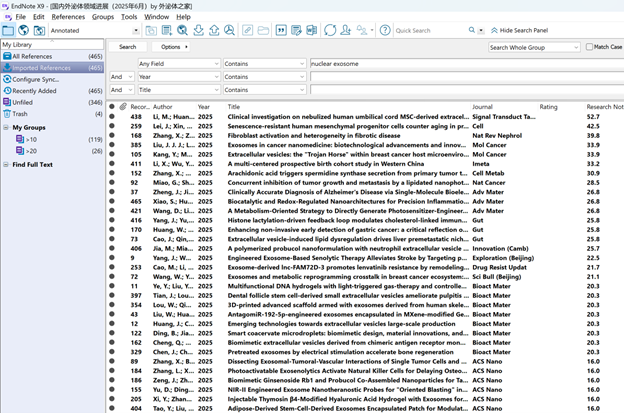Click the Format Bibliography icon
Image resolution: width=624 pixels, height=413 pixels.
coord(296,30)
